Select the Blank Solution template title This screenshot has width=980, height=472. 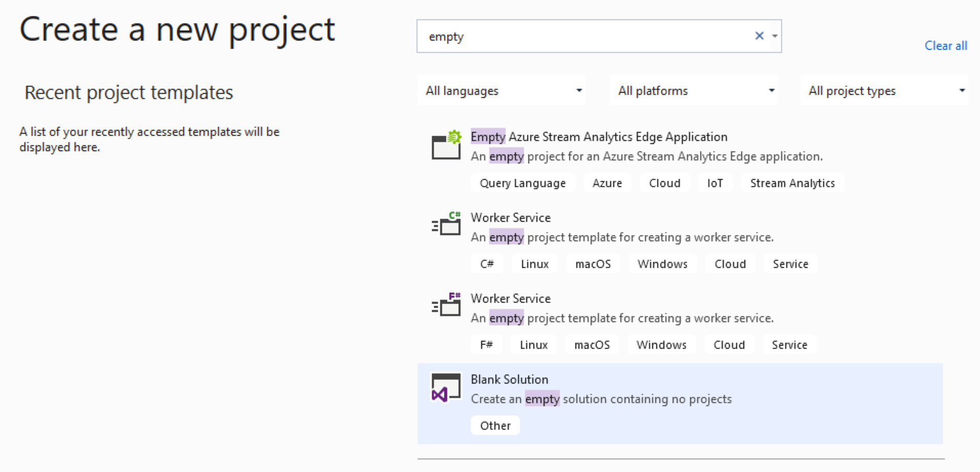tap(509, 379)
